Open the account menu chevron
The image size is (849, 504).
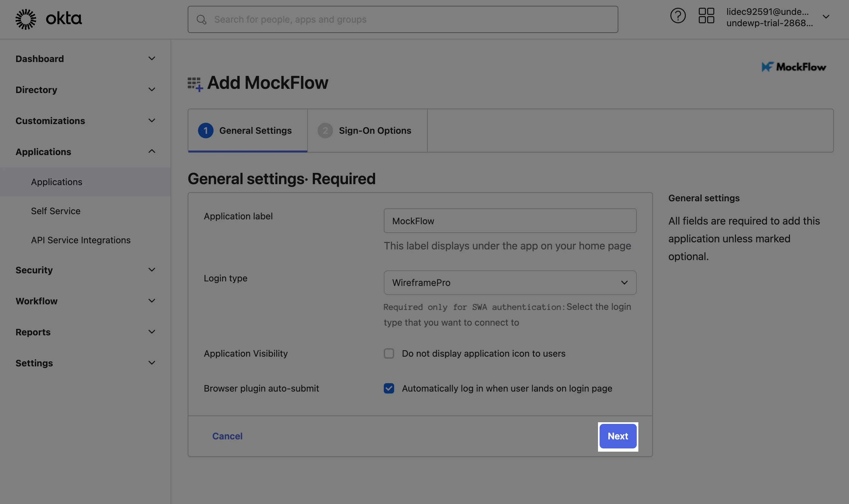pyautogui.click(x=826, y=17)
